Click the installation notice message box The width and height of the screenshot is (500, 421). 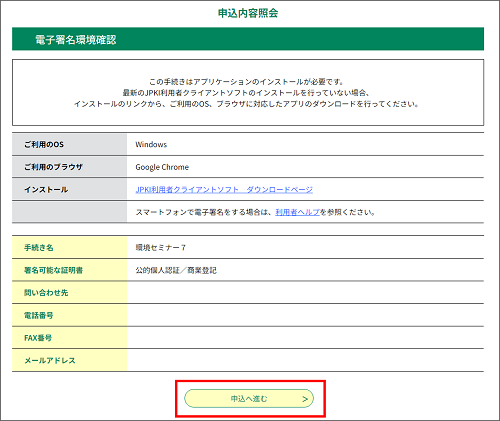tap(248, 92)
